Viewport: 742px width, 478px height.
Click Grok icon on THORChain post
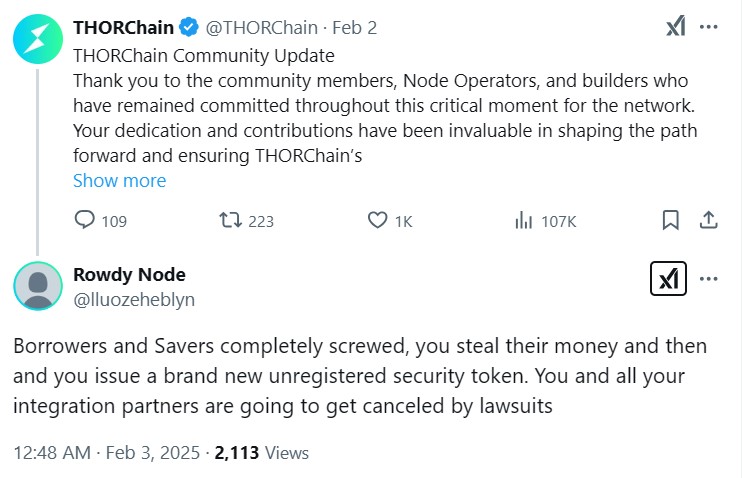click(x=676, y=27)
